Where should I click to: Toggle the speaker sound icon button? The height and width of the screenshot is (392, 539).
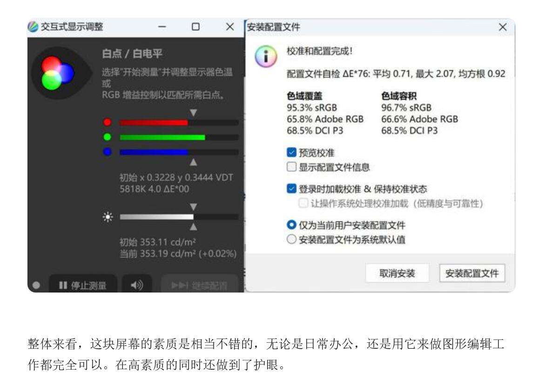point(137,285)
